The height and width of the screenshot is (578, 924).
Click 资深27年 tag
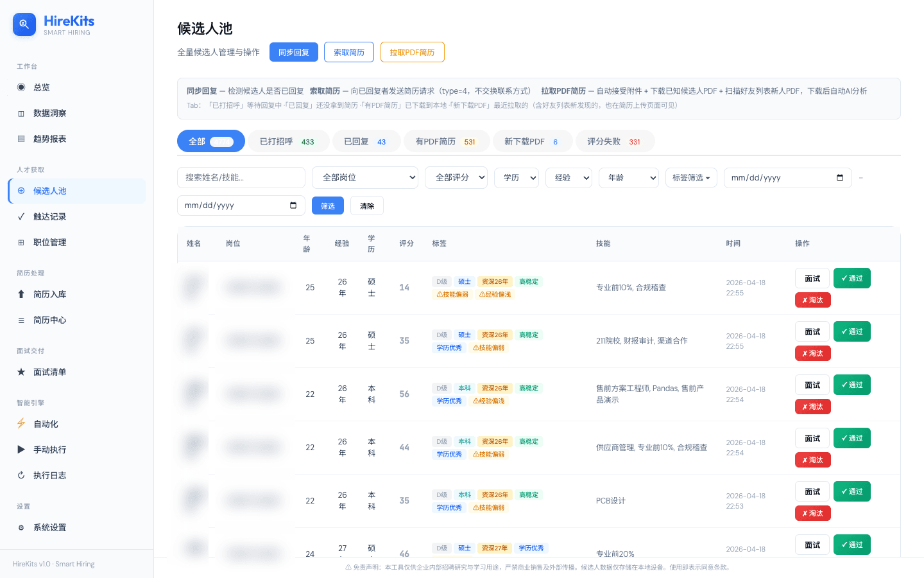coord(495,548)
